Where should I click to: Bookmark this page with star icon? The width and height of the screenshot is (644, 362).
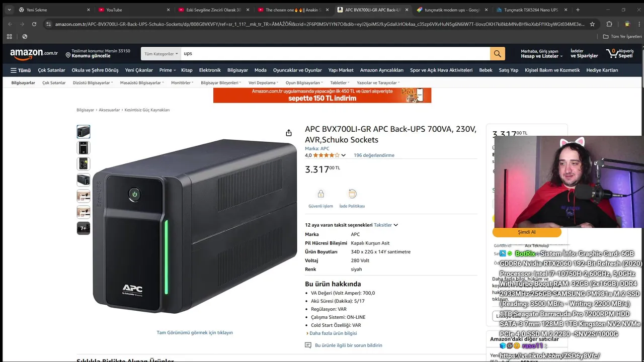point(592,24)
